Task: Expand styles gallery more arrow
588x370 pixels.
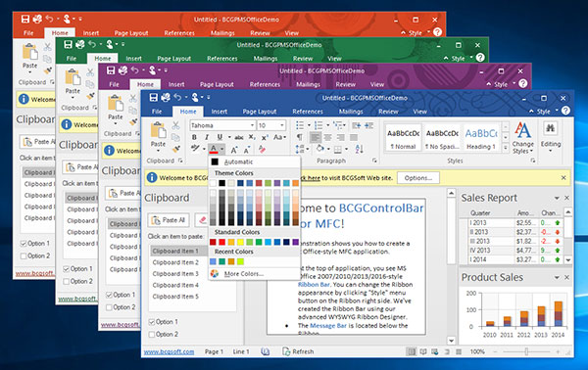Action: pos(506,148)
